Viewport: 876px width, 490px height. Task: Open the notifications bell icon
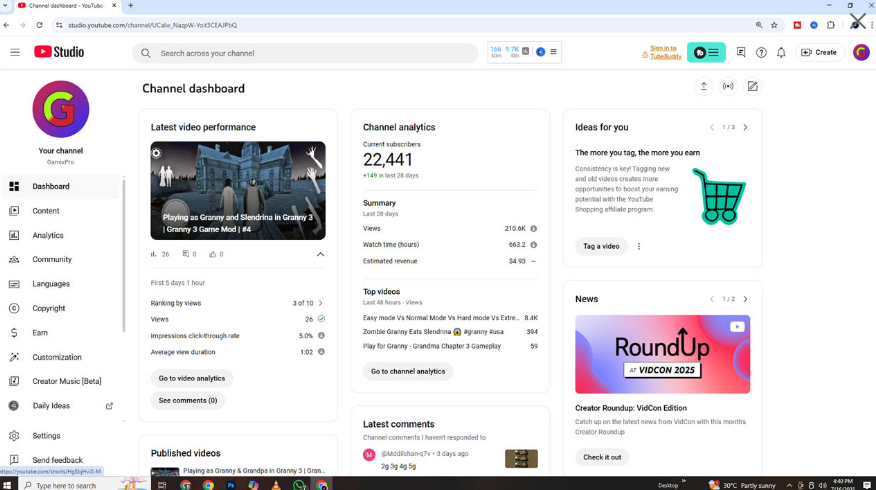(x=781, y=53)
